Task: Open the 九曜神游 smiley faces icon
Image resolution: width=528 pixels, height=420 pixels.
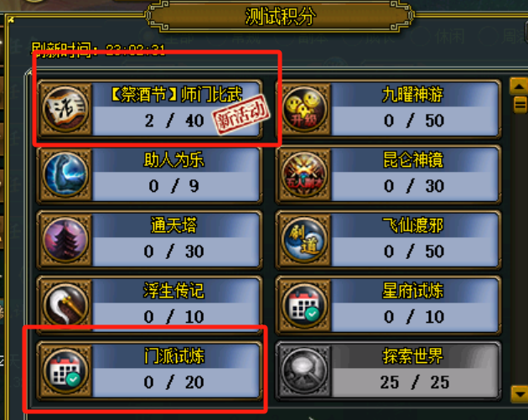Action: 305,109
